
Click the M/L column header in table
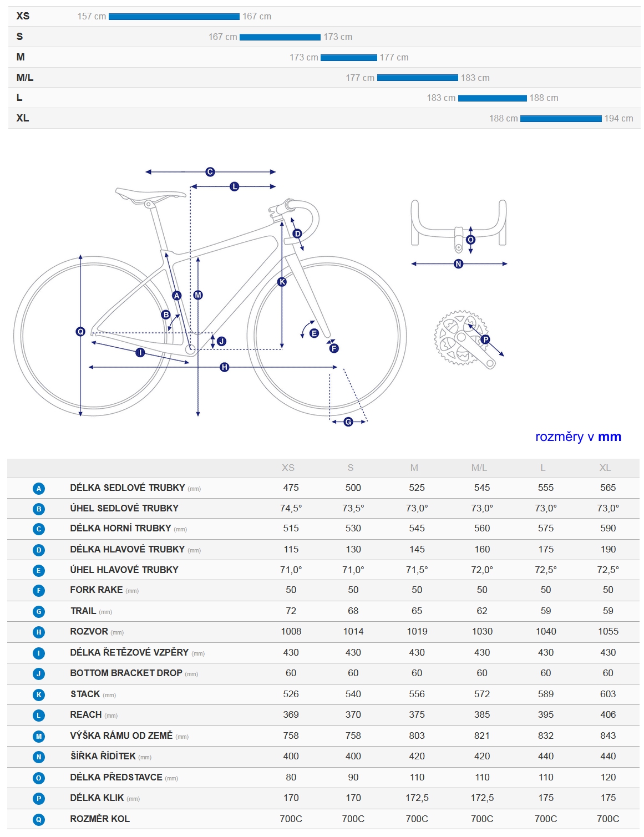[x=479, y=468]
